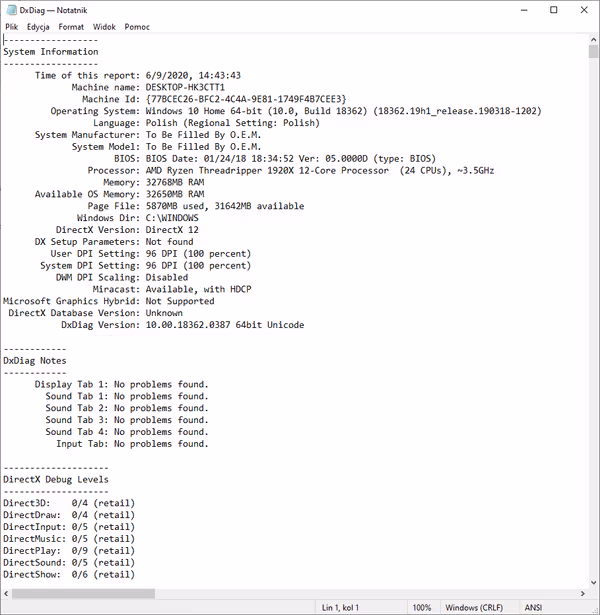This screenshot has width=600, height=615.
Task: Click the 'Sound Tab 4' notes line
Action: pyautogui.click(x=127, y=432)
